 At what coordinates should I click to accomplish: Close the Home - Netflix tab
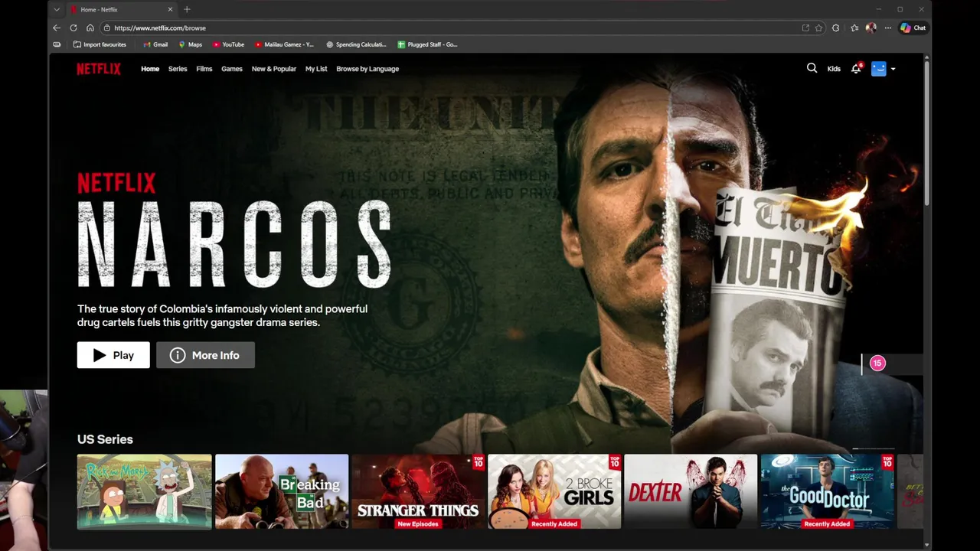coord(170,9)
